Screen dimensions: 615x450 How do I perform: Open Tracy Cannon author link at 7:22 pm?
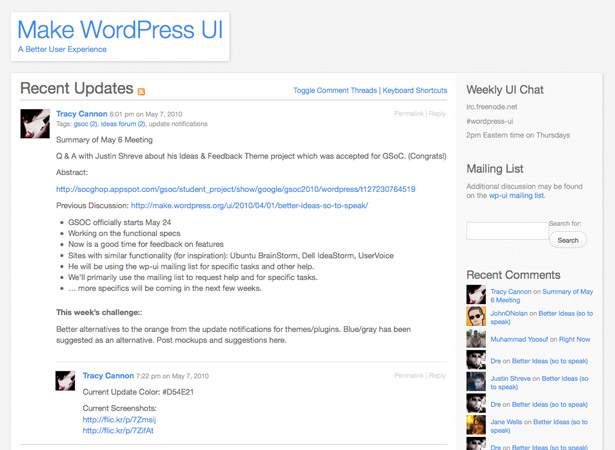click(108, 376)
